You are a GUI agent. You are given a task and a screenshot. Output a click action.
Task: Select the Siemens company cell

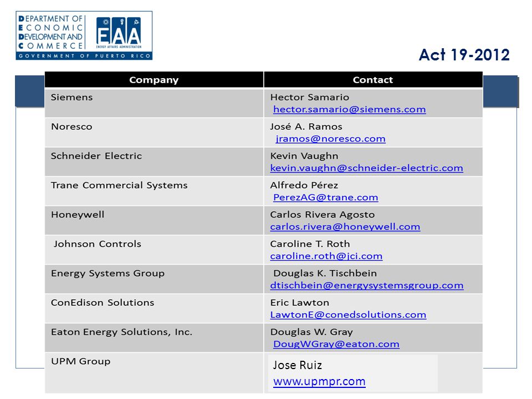pos(154,103)
